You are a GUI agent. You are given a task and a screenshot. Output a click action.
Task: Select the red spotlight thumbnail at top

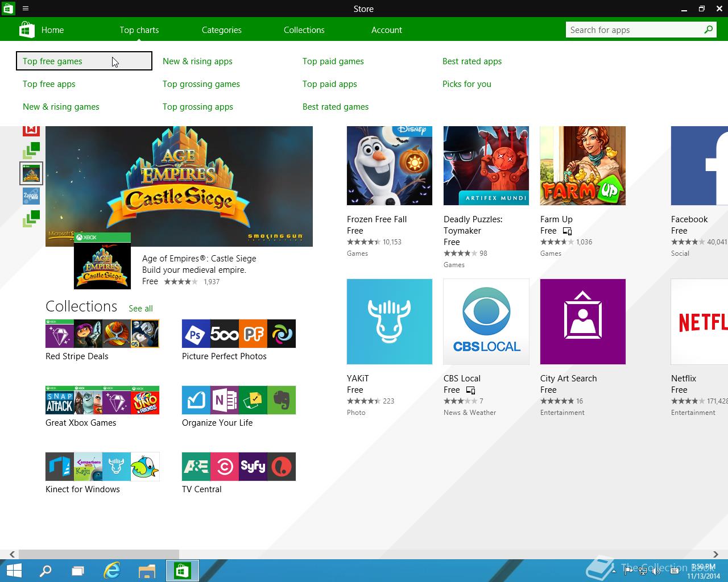pyautogui.click(x=31, y=131)
